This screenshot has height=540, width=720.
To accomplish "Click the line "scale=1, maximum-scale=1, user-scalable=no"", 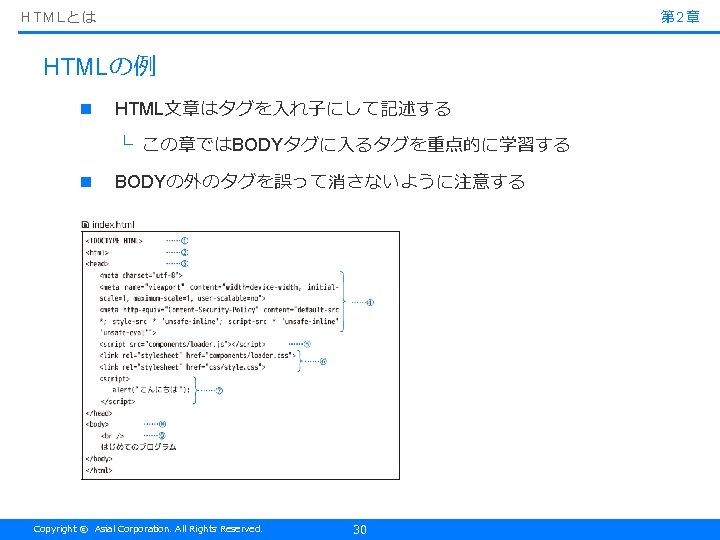I will [182, 298].
